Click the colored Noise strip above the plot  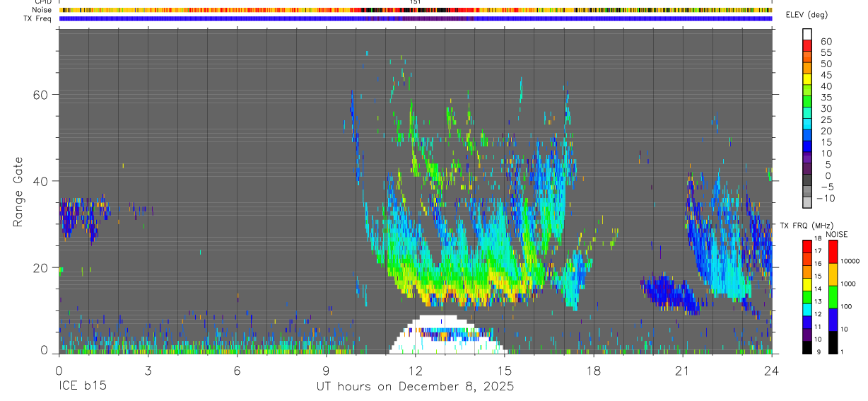pos(416,10)
